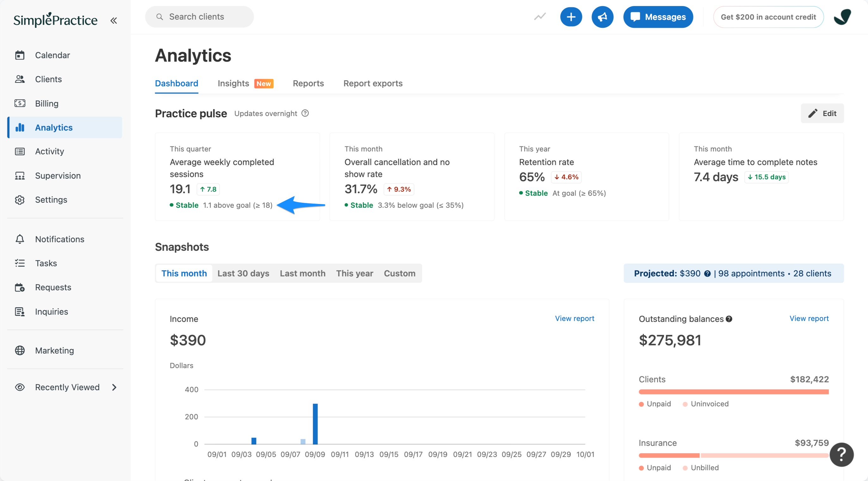
Task: Select Last month snapshot range
Action: pyautogui.click(x=302, y=273)
